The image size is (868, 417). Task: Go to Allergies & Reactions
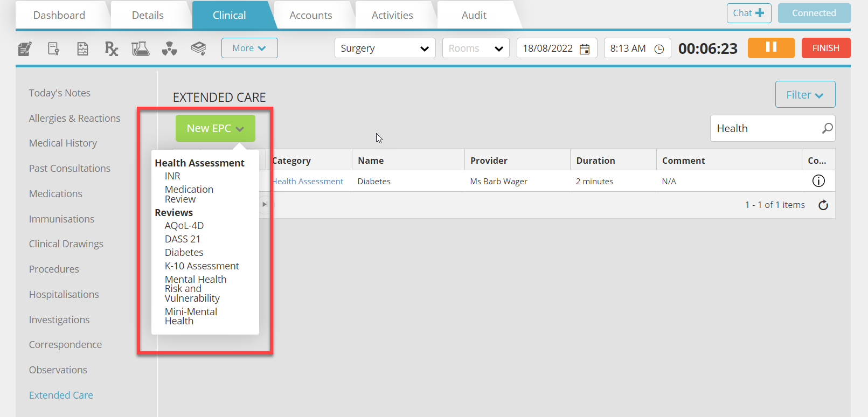point(75,119)
